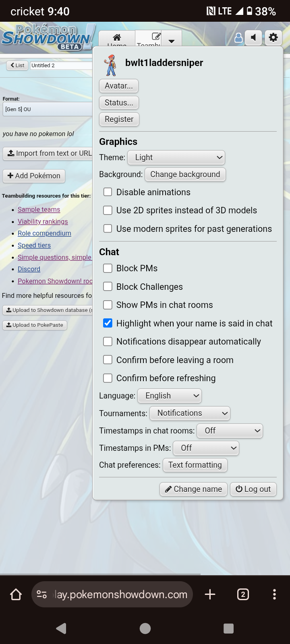Open the browser tab switcher showing 2

click(243, 594)
